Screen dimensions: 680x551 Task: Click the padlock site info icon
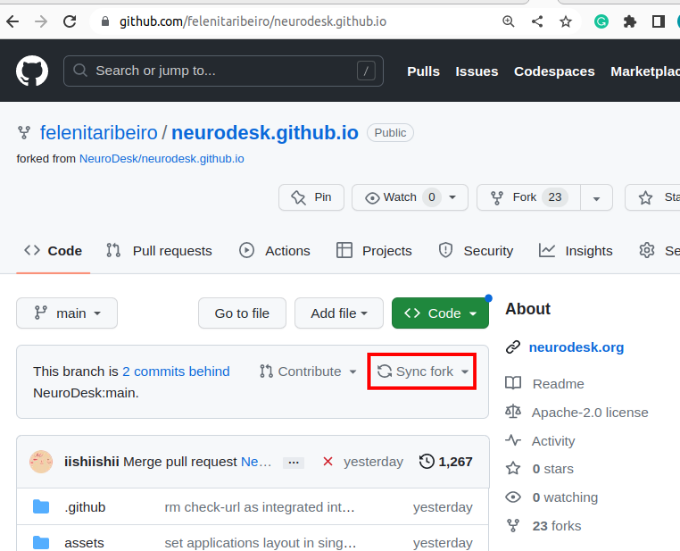click(x=105, y=21)
